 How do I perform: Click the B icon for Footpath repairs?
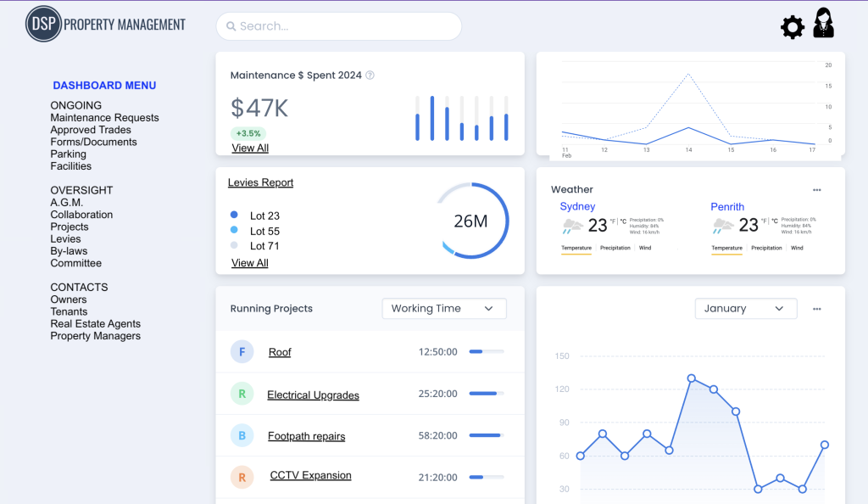(x=242, y=435)
